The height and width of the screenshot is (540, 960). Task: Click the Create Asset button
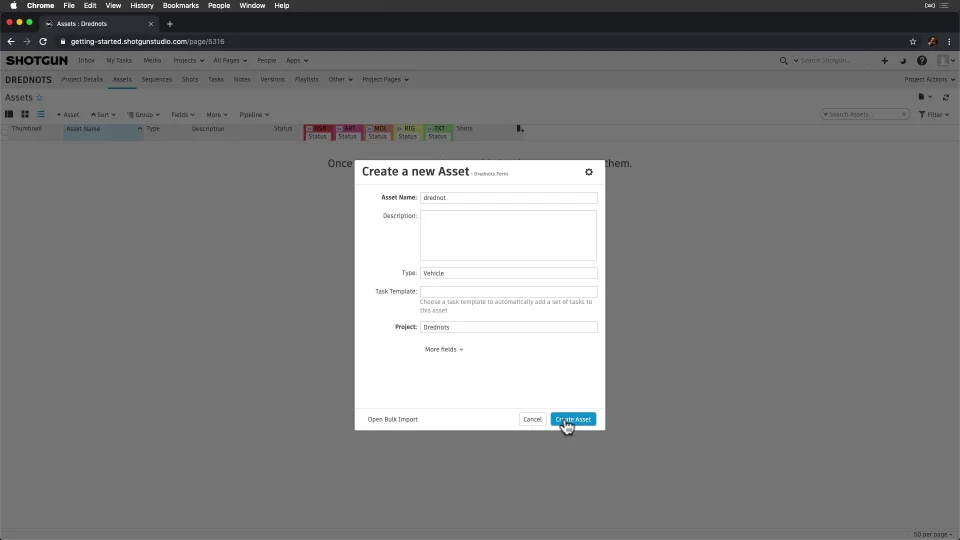(573, 419)
